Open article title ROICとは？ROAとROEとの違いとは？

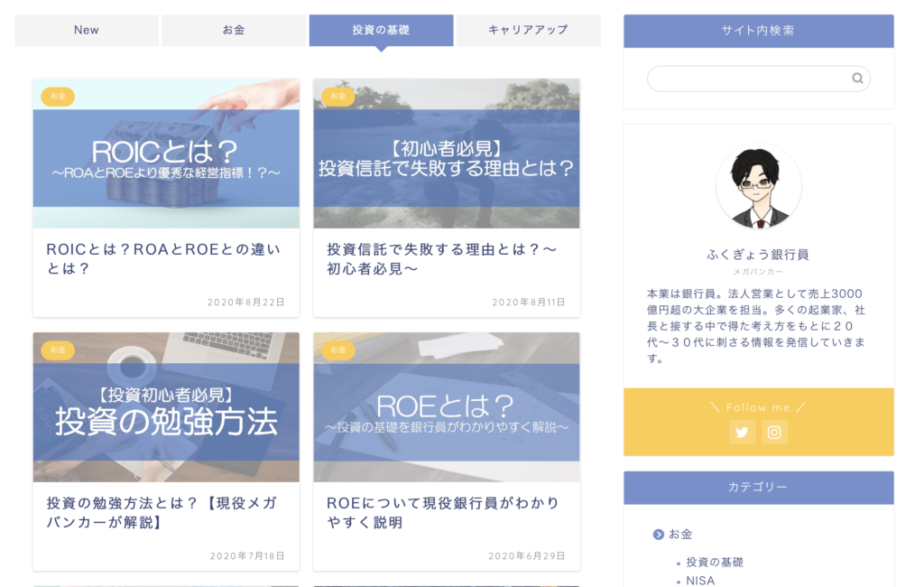click(x=163, y=258)
